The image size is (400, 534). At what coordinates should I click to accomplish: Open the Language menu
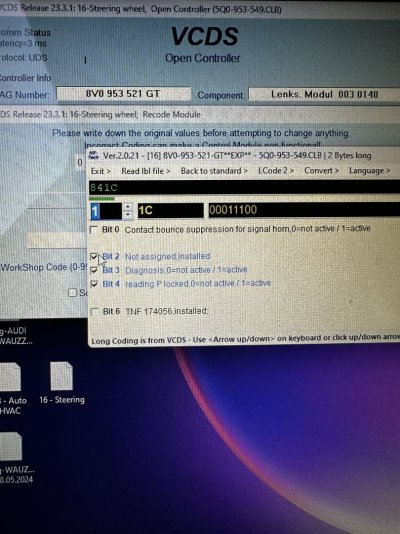[369, 170]
